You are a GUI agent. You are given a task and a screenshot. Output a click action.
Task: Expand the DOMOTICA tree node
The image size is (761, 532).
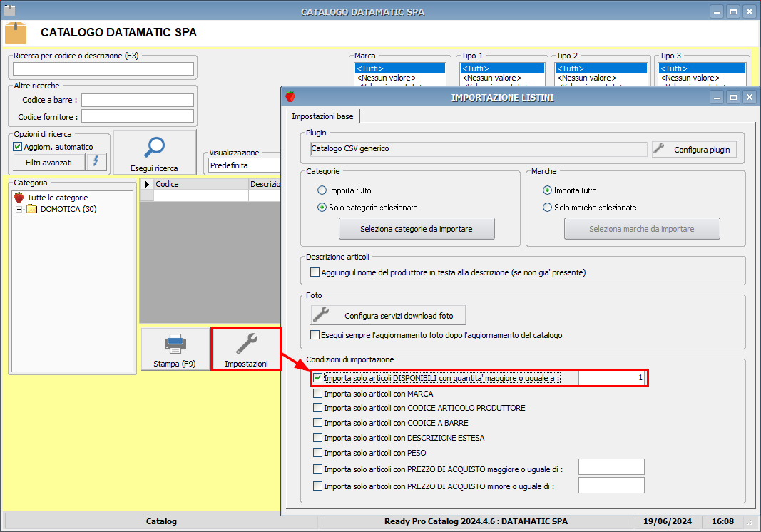pyautogui.click(x=19, y=209)
